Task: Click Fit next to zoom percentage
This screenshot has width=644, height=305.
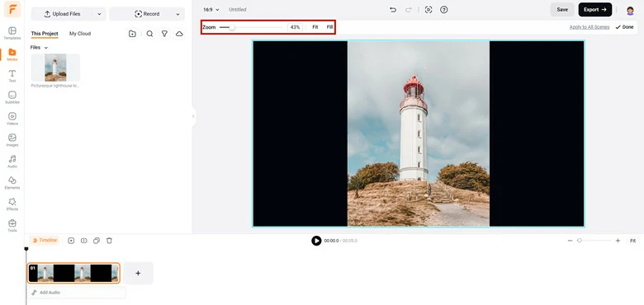Action: [x=315, y=27]
